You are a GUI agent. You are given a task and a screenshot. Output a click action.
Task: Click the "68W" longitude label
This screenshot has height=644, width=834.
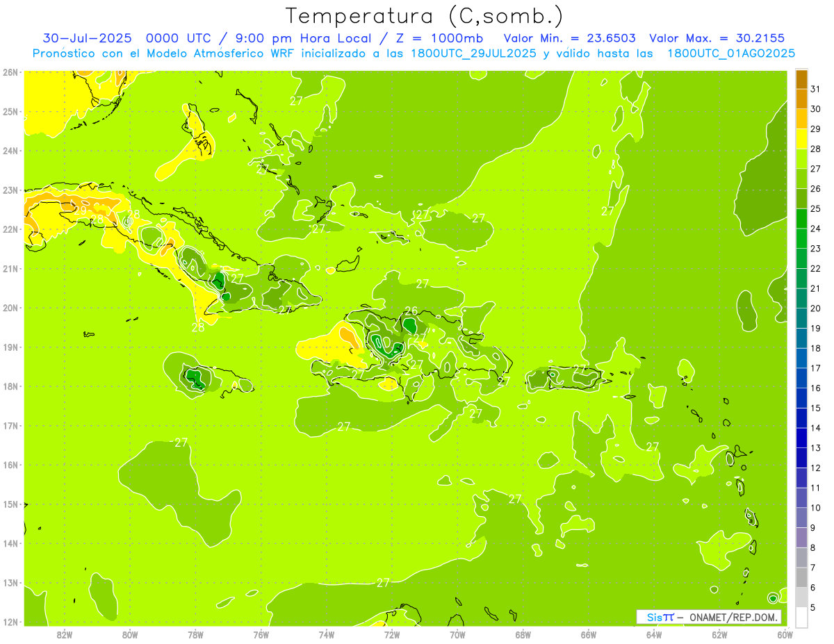pos(523,634)
